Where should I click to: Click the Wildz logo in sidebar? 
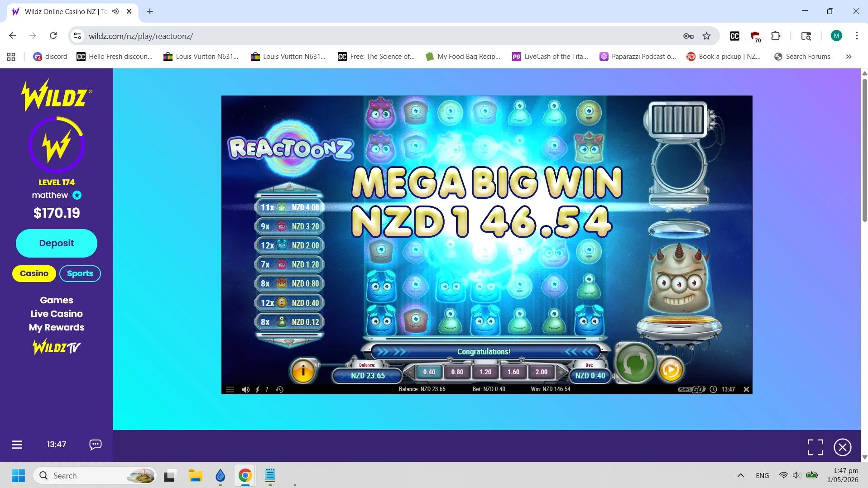pos(57,95)
